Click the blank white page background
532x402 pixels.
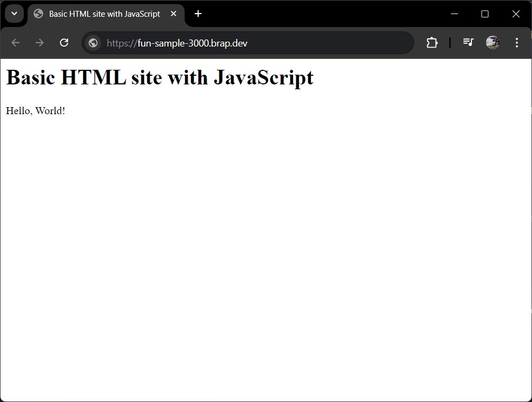[265, 254]
